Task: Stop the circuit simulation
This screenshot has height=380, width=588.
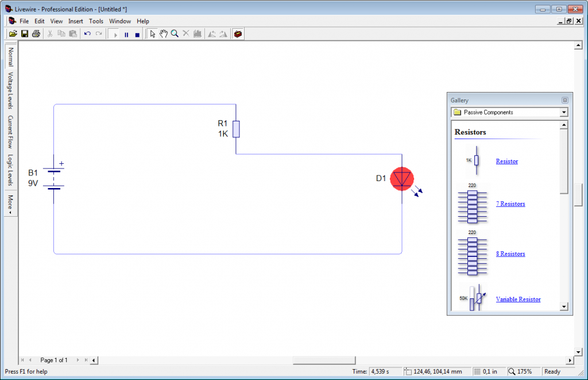Action: [x=137, y=34]
